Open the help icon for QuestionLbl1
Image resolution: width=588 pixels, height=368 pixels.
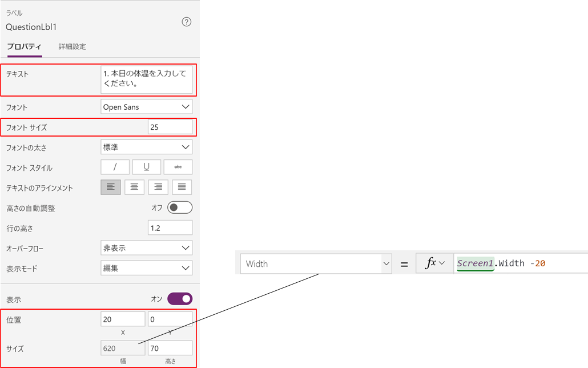(186, 22)
